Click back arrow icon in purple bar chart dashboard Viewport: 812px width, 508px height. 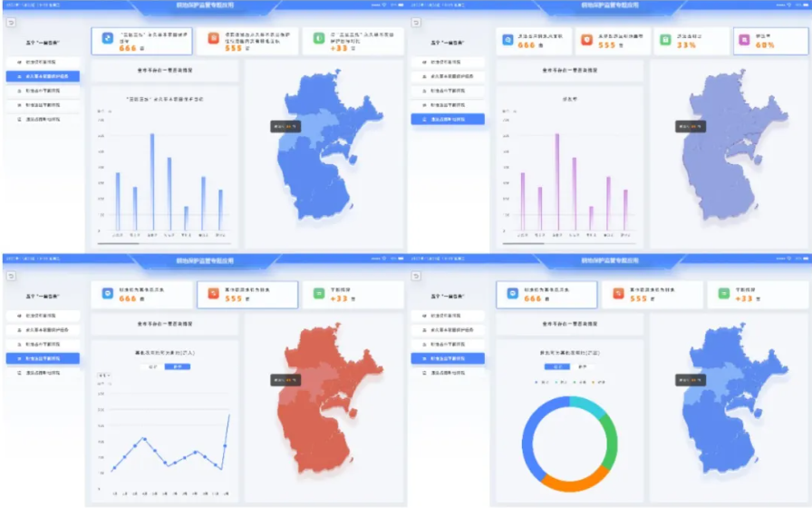[x=416, y=23]
